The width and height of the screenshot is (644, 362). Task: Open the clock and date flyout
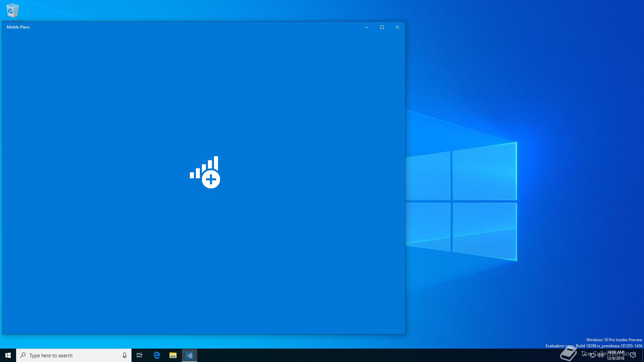click(x=615, y=355)
